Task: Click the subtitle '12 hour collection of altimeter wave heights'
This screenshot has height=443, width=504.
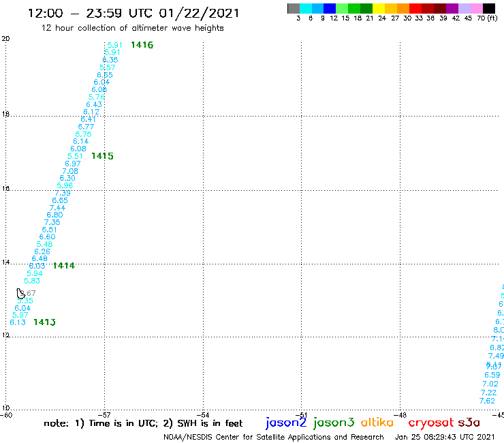Action: pyautogui.click(x=132, y=28)
